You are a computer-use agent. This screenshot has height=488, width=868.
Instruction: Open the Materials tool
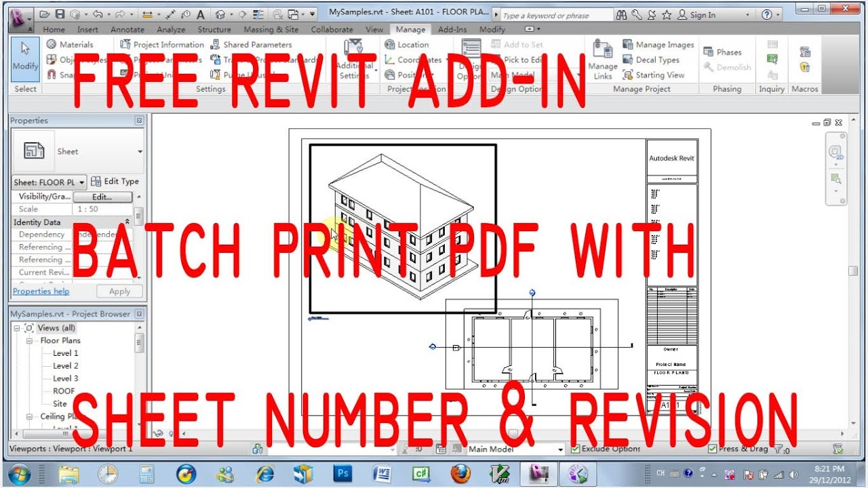coord(69,44)
